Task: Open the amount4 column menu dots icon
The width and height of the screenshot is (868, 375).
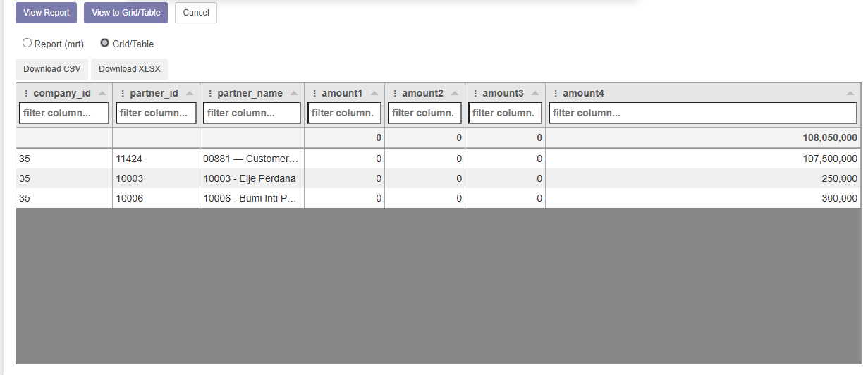Action: (x=556, y=93)
